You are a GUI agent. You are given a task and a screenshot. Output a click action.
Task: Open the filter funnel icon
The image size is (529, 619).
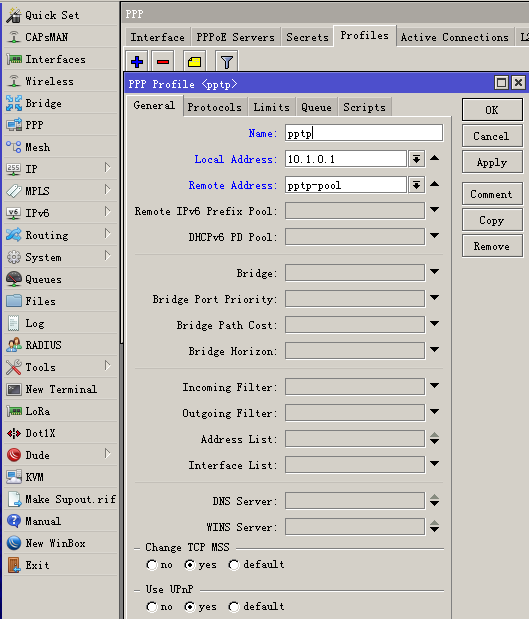pyautogui.click(x=227, y=62)
